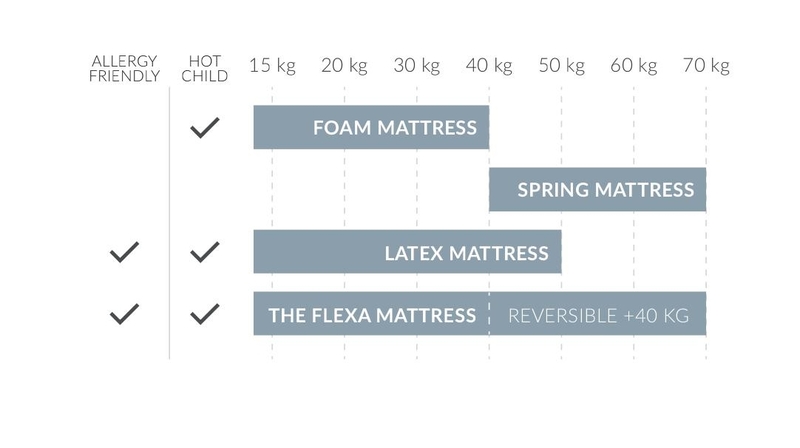Click the 60 kg weight label
The image size is (800, 448).
click(x=634, y=66)
